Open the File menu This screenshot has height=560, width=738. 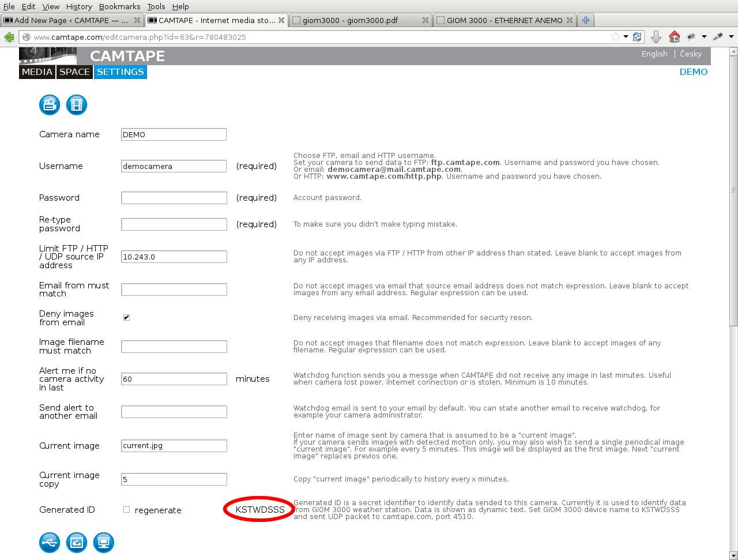click(x=9, y=6)
